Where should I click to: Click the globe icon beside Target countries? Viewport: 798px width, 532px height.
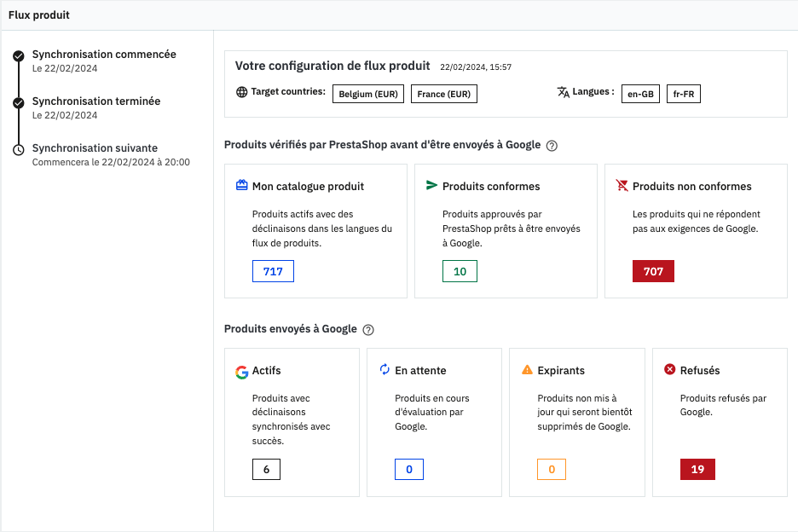point(241,92)
